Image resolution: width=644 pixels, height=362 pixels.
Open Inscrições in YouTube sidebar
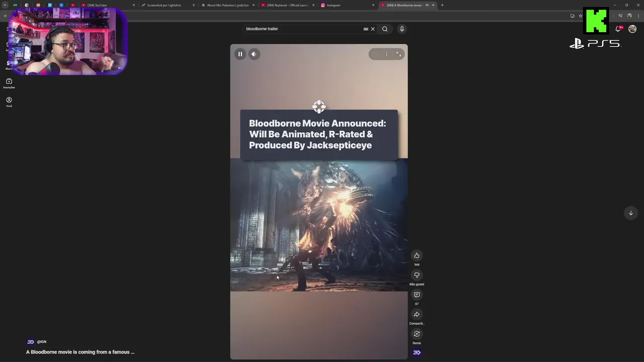point(9,83)
